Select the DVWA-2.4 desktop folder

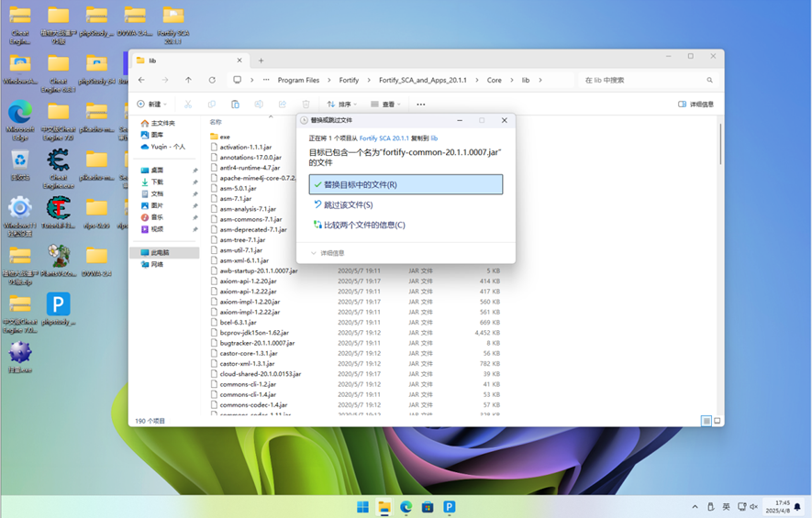click(97, 260)
